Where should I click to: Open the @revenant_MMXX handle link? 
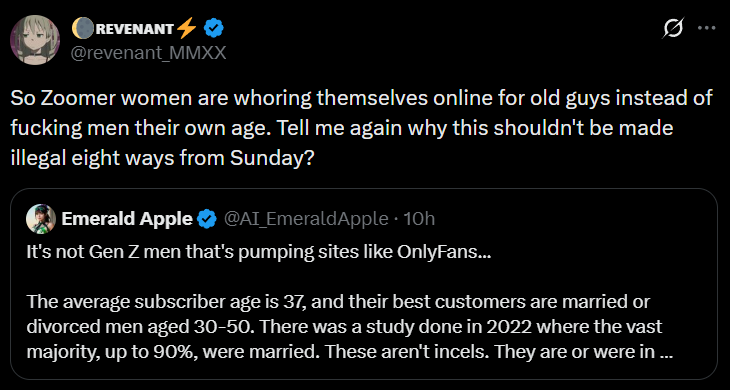148,54
